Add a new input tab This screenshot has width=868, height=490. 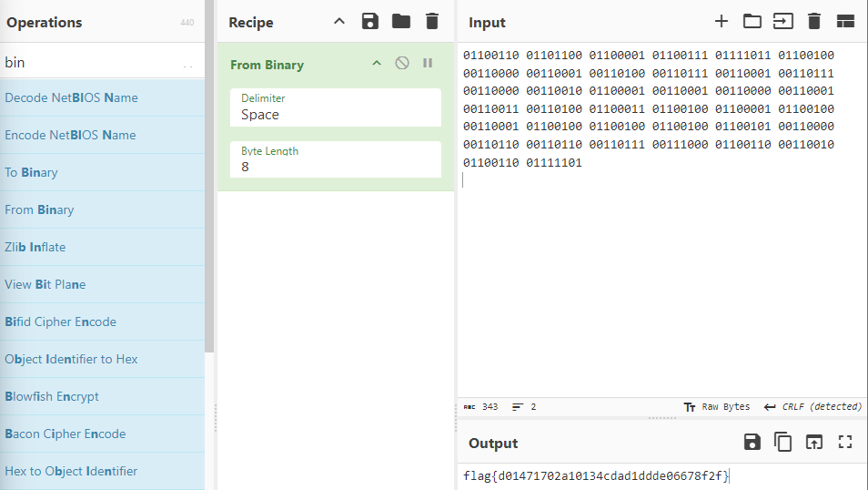pos(722,22)
